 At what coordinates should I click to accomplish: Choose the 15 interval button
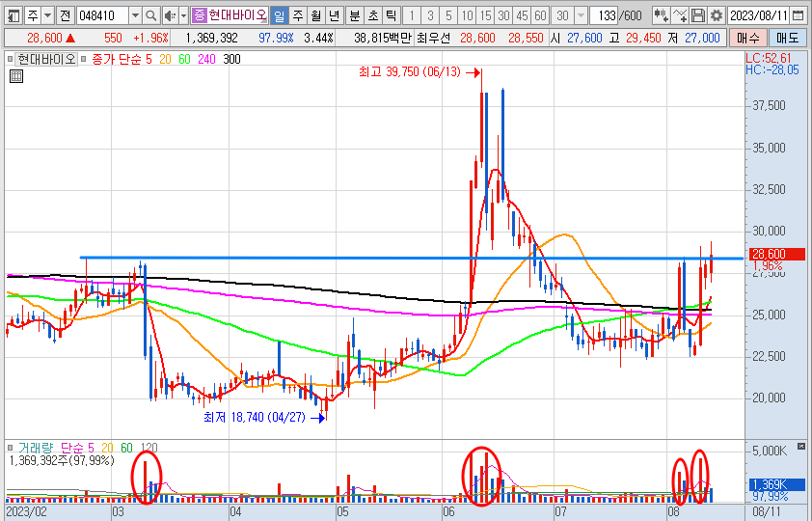pos(485,15)
